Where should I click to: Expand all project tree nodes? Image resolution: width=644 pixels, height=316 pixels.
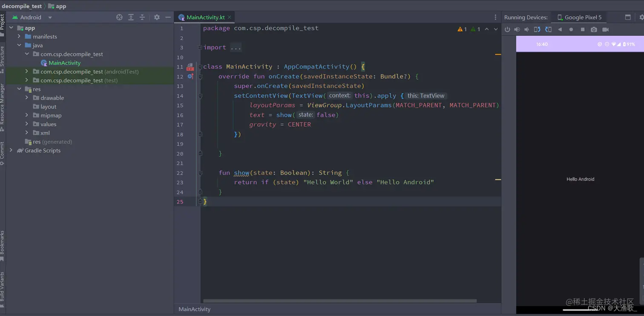131,17
